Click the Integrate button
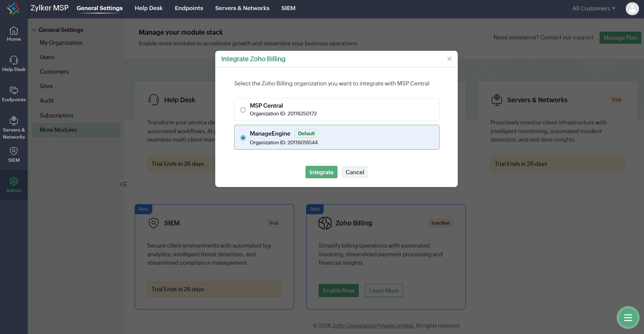Screen dimensions: 644x334 [x=321, y=172]
